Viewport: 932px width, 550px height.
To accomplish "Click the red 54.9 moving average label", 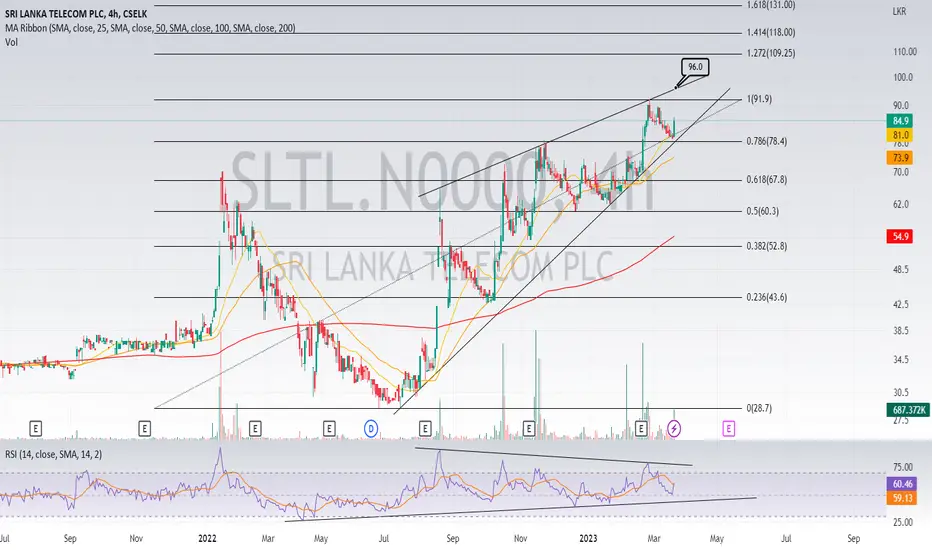I will point(900,237).
